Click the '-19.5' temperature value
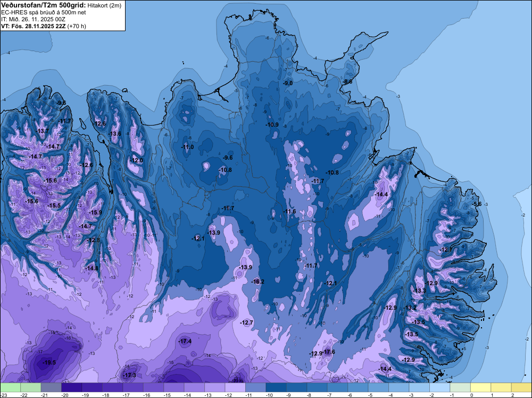 click(49, 363)
